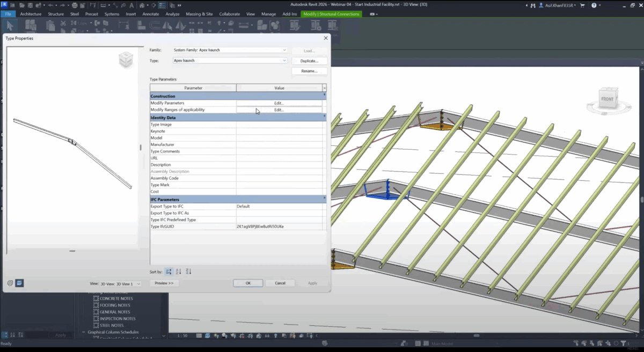Viewport: 644px width, 352px height.
Task: Open the Type dropdown showing Apex haunch
Action: tap(230, 61)
